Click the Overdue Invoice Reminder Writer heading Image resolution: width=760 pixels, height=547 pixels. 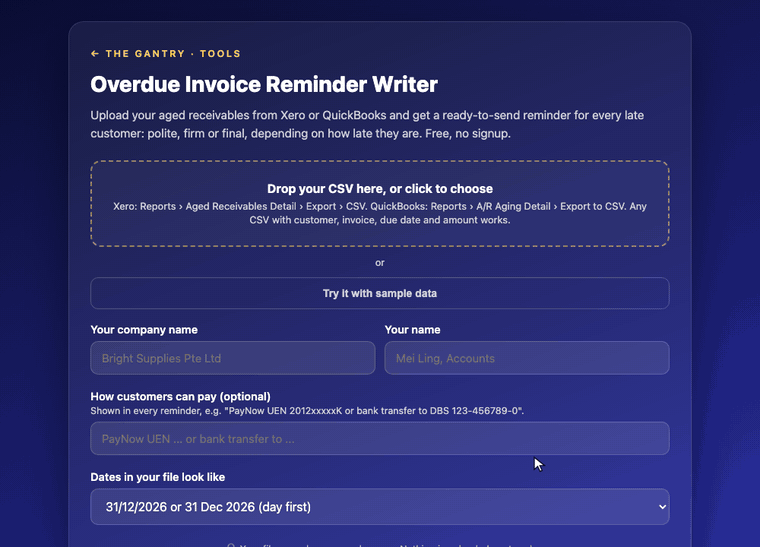[x=264, y=84]
